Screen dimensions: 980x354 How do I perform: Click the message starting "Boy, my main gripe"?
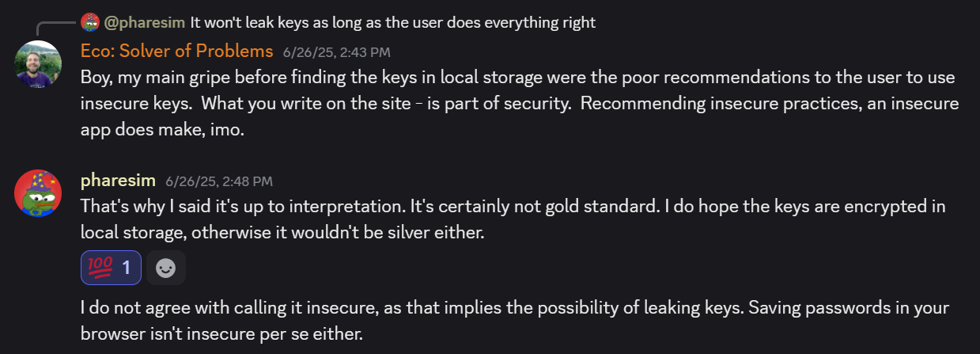[x=520, y=104]
